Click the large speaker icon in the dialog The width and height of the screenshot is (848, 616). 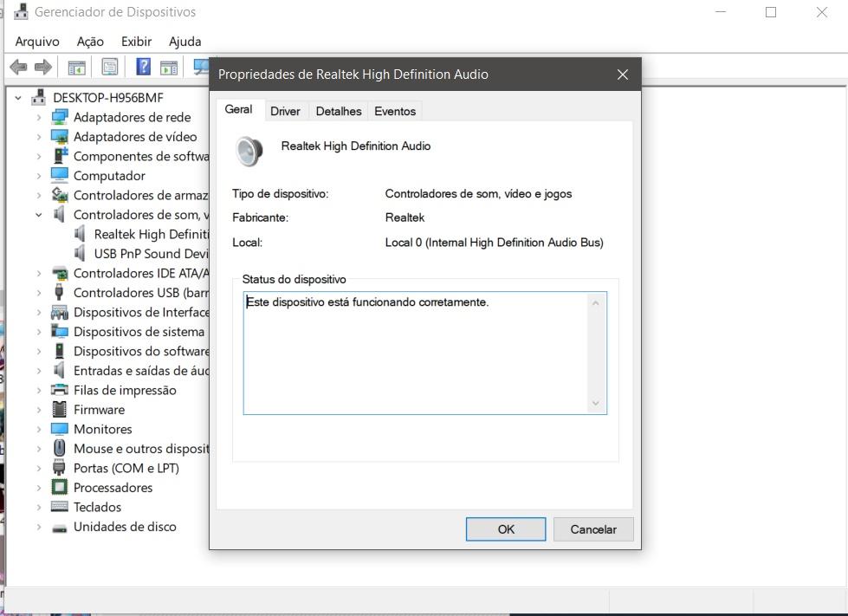tap(249, 151)
